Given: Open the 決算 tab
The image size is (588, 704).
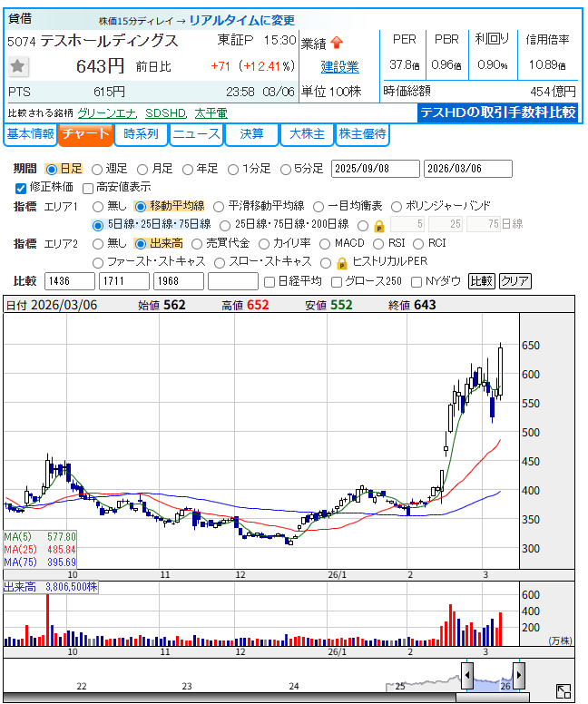Looking at the screenshot, I should pyautogui.click(x=251, y=134).
